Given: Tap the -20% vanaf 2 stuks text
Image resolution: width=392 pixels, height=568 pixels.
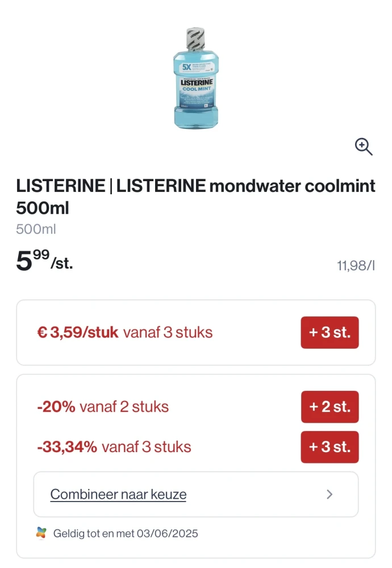Looking at the screenshot, I should click(x=103, y=407).
